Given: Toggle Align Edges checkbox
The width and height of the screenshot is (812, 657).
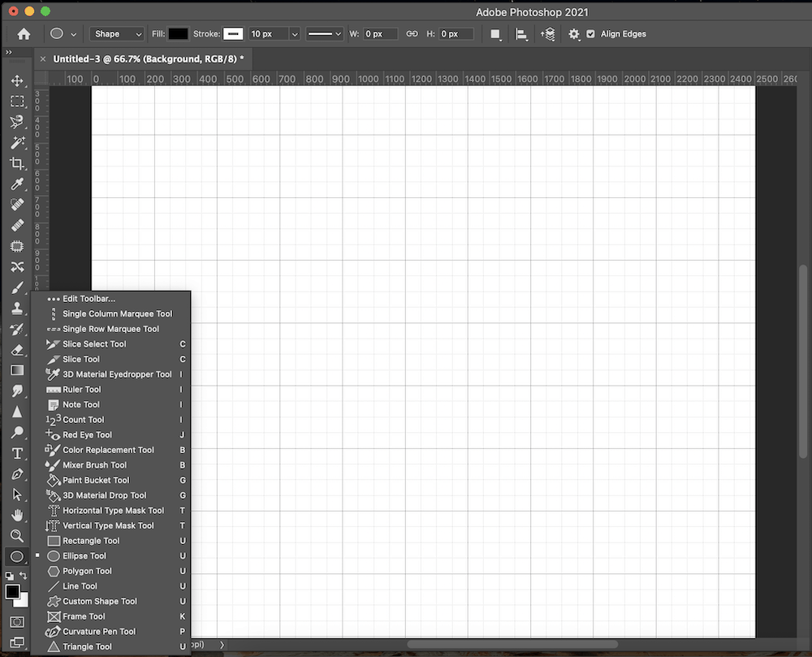Looking at the screenshot, I should pos(590,34).
